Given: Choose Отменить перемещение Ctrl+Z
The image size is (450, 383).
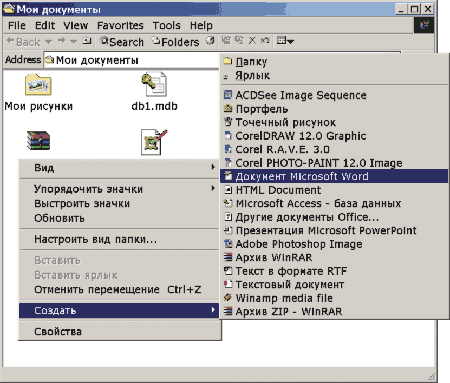Looking at the screenshot, I should (x=119, y=289).
